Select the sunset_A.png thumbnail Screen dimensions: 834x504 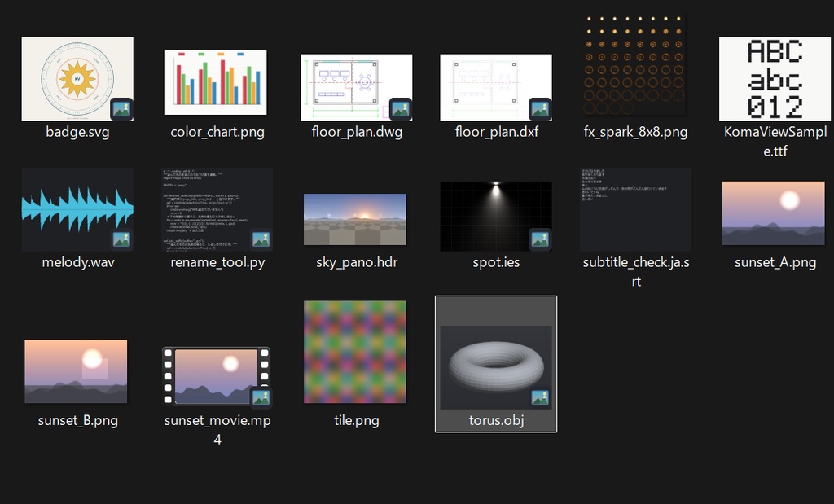click(x=774, y=213)
